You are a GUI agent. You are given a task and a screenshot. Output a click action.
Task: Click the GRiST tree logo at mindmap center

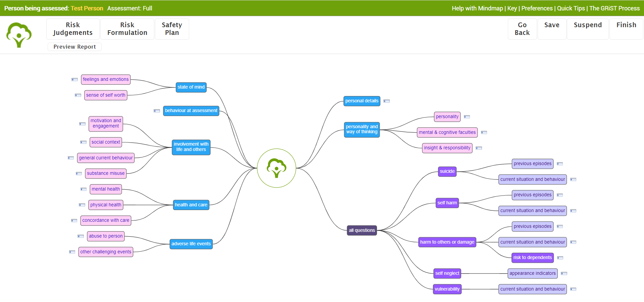276,168
